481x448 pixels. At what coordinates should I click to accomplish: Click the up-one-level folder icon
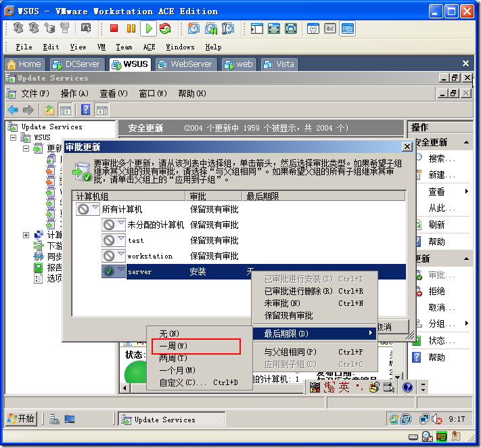[x=49, y=110]
